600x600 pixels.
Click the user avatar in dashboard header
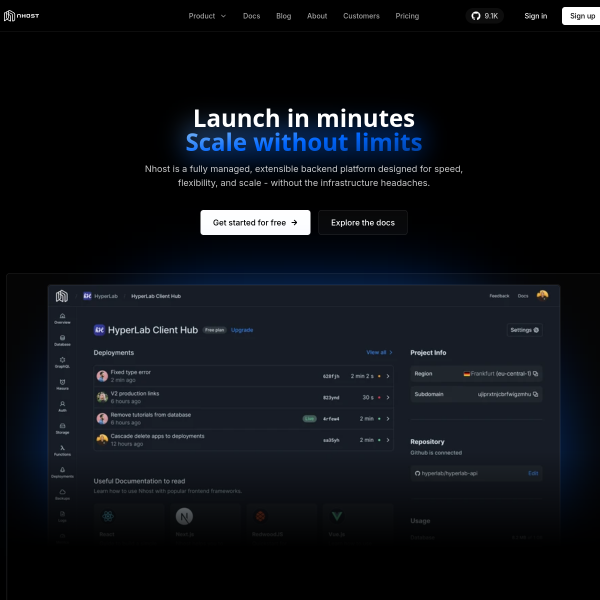tap(542, 295)
